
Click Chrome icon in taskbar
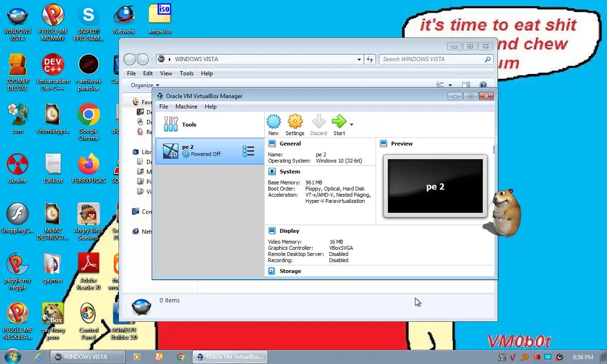(181, 357)
